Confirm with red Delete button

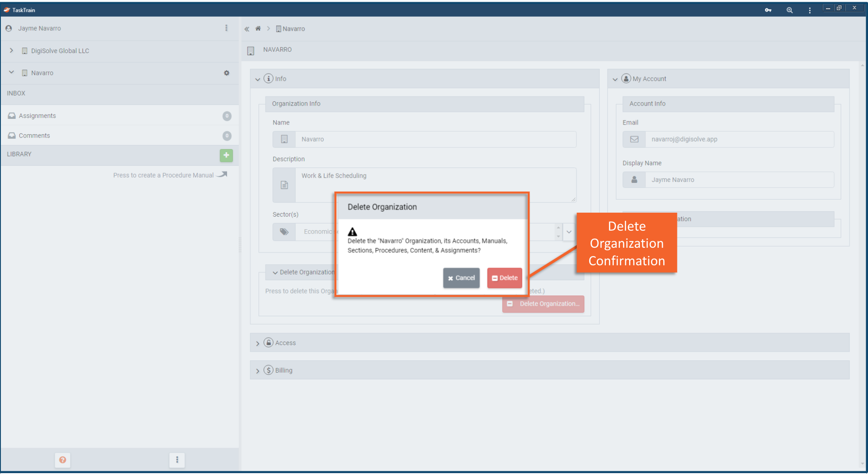coord(505,278)
